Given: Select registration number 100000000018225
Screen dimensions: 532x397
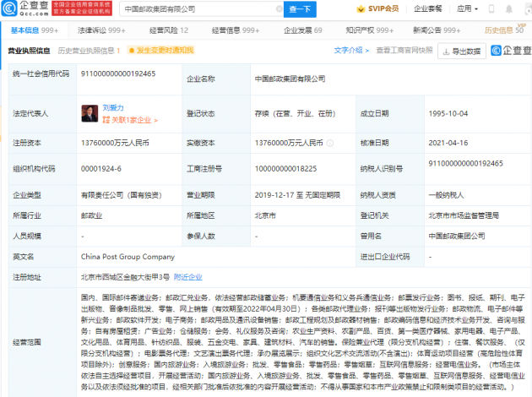Looking at the screenshot, I should coord(285,169).
